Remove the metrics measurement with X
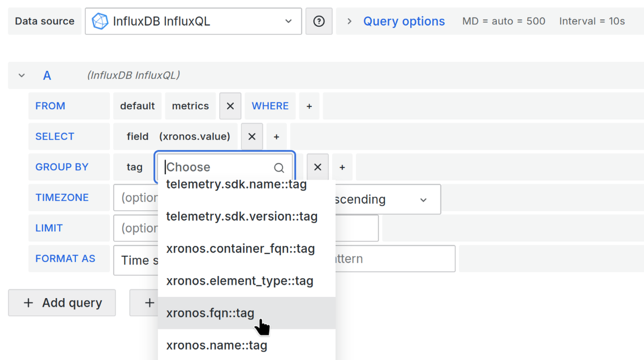The height and width of the screenshot is (360, 644). click(x=230, y=106)
